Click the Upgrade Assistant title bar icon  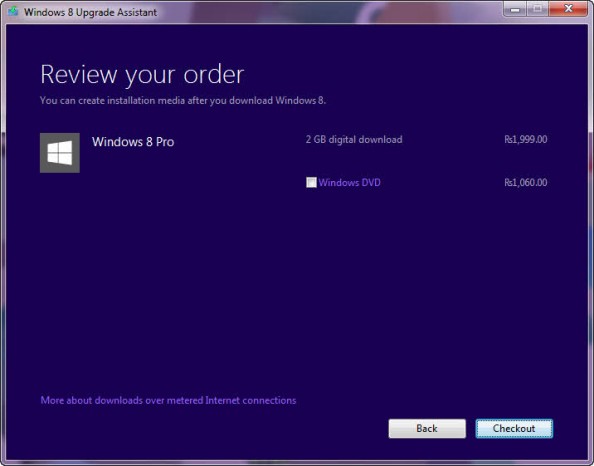13,11
